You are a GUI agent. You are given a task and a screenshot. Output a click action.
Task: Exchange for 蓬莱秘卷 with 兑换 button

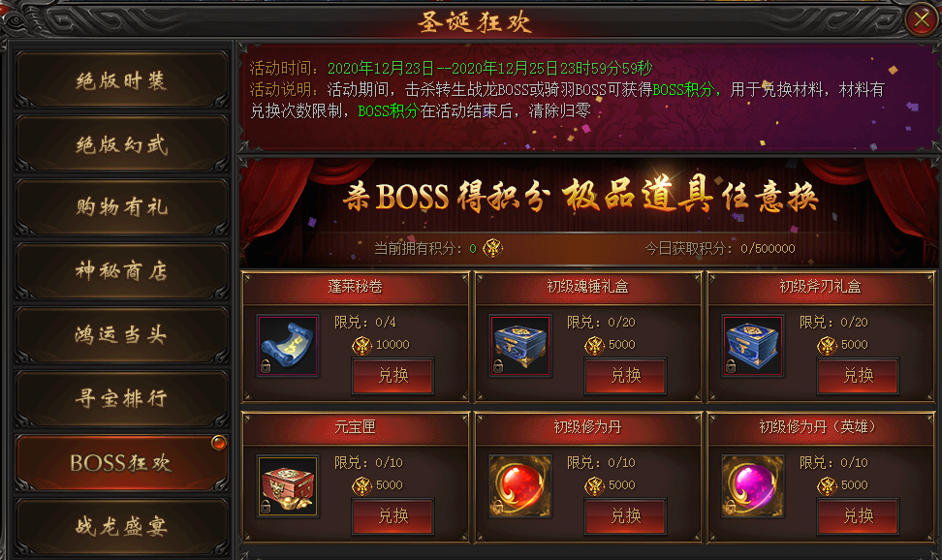392,376
